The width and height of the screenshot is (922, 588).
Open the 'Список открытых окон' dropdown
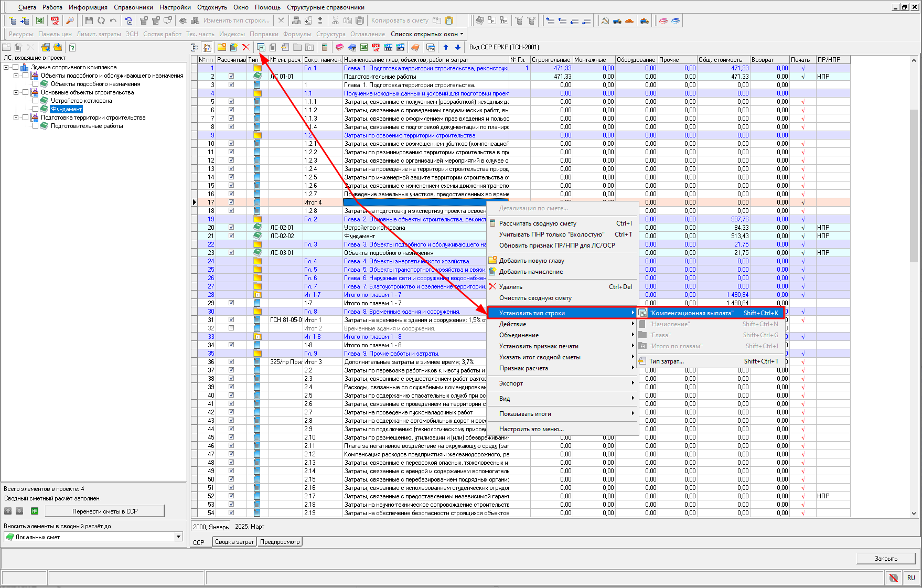click(427, 34)
